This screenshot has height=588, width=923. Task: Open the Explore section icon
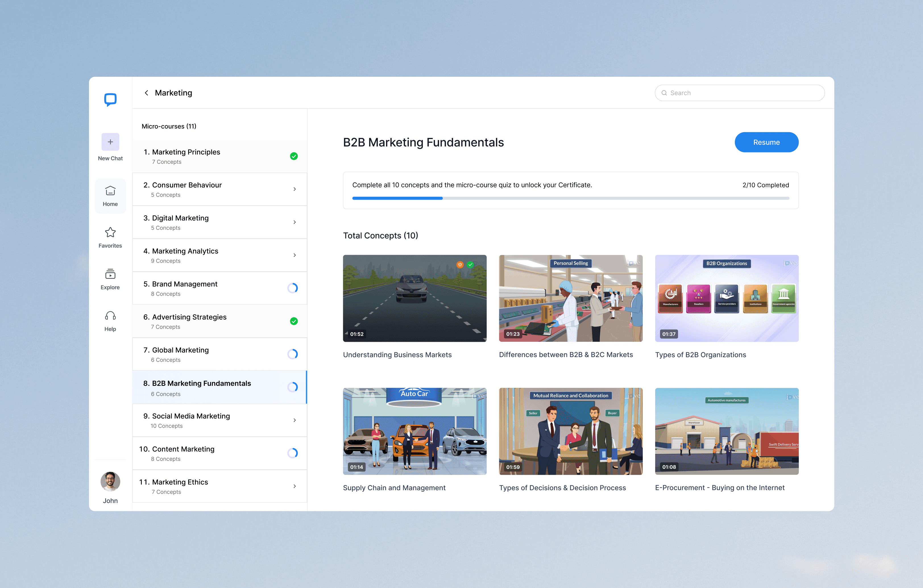coord(110,274)
